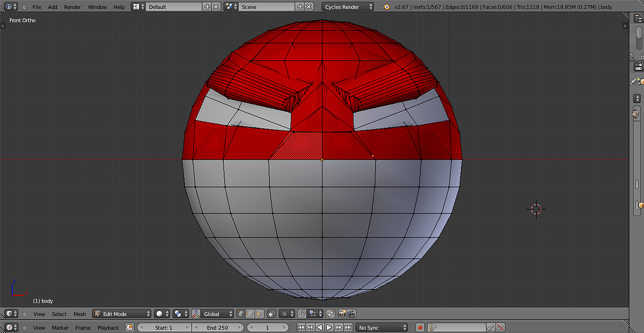
Task: Switch to face select mode
Action: click(259, 313)
